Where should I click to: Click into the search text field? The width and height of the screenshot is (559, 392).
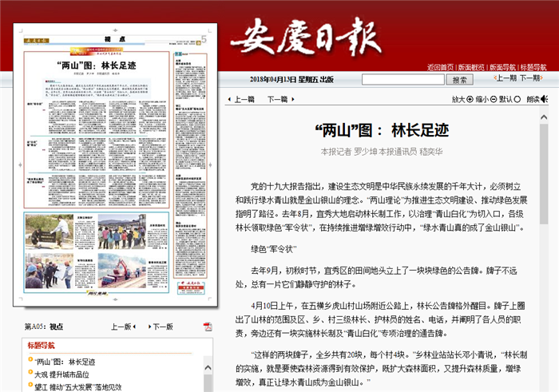pyautogui.click(x=402, y=80)
